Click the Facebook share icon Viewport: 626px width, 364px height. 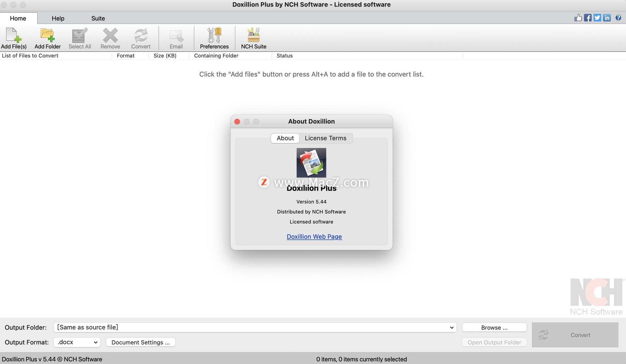(x=588, y=18)
